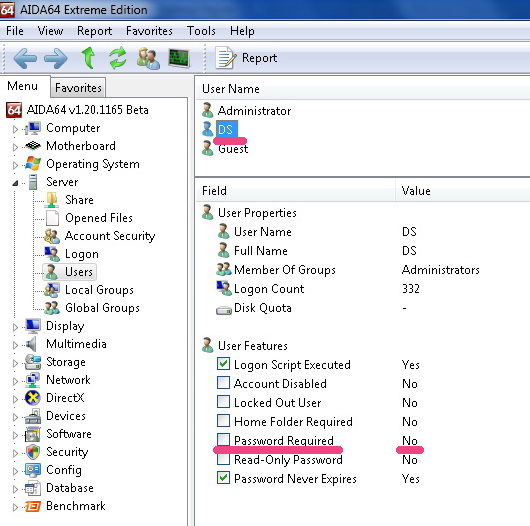Expand the Benchmark tree node
The image size is (530, 526).
tap(15, 507)
